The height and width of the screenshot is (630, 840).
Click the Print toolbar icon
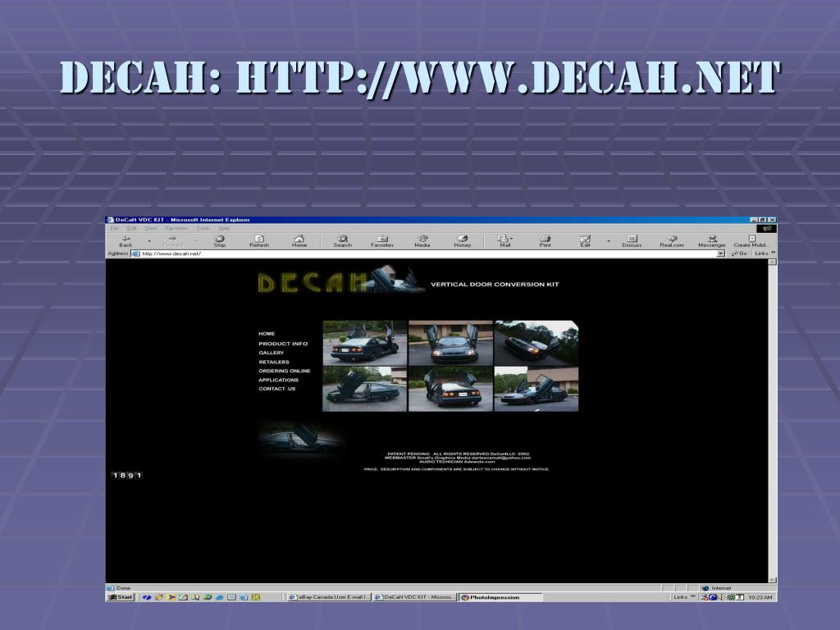point(545,241)
